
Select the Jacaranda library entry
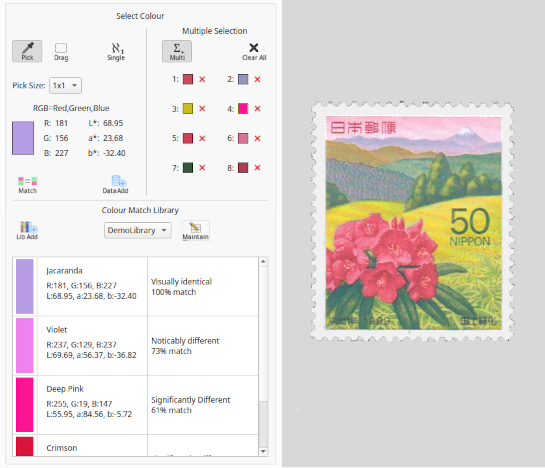pos(136,287)
